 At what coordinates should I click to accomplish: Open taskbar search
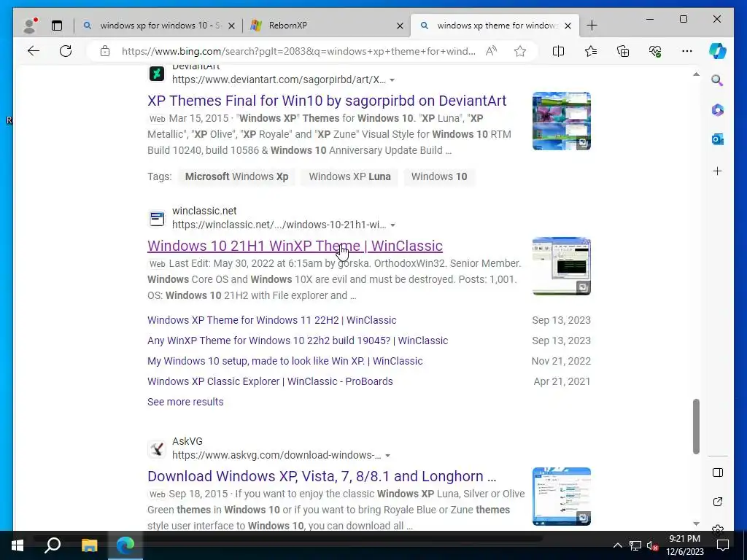point(53,545)
